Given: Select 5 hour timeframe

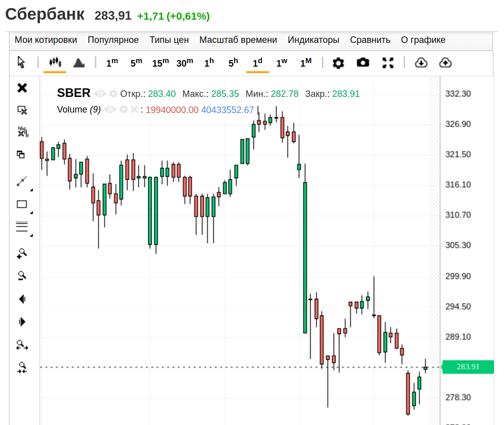Looking at the screenshot, I should (234, 63).
